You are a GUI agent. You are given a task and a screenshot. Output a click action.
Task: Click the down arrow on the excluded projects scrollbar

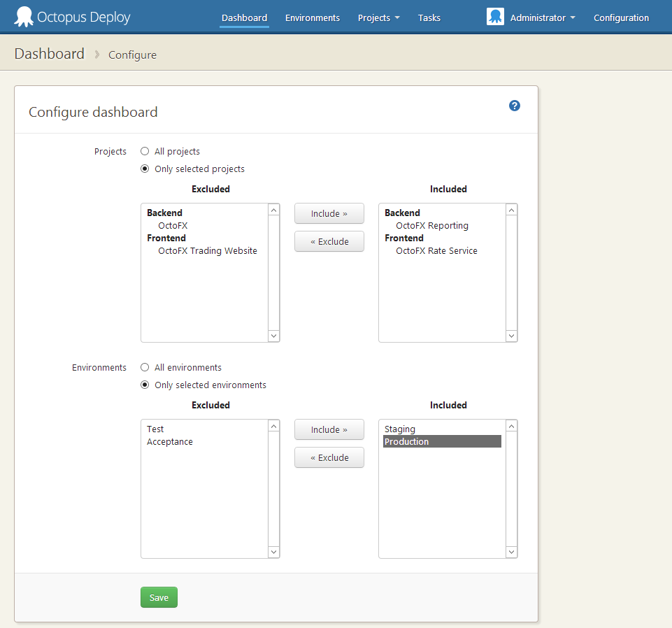pos(273,336)
